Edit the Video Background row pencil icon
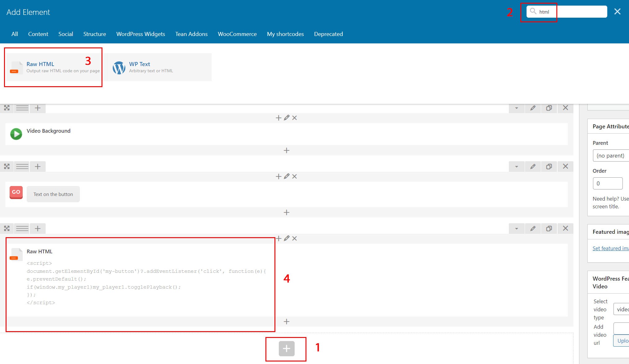The height and width of the screenshot is (364, 629). tap(533, 108)
